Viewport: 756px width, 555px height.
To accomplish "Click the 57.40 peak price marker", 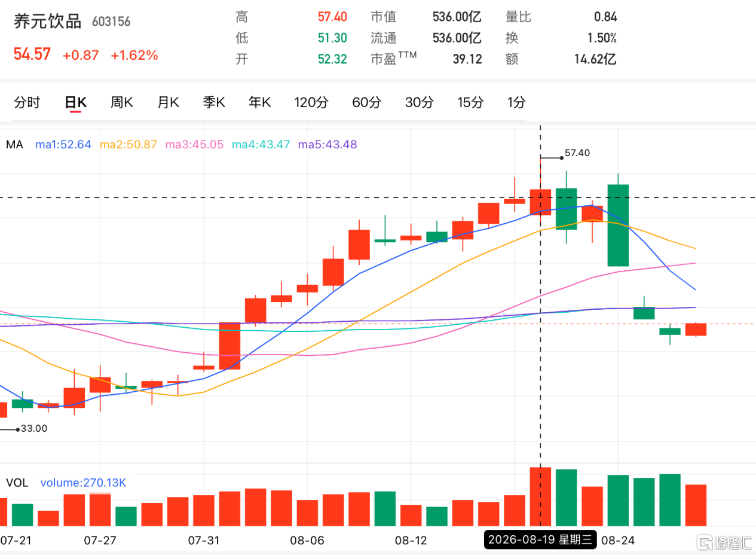I will coord(577,153).
